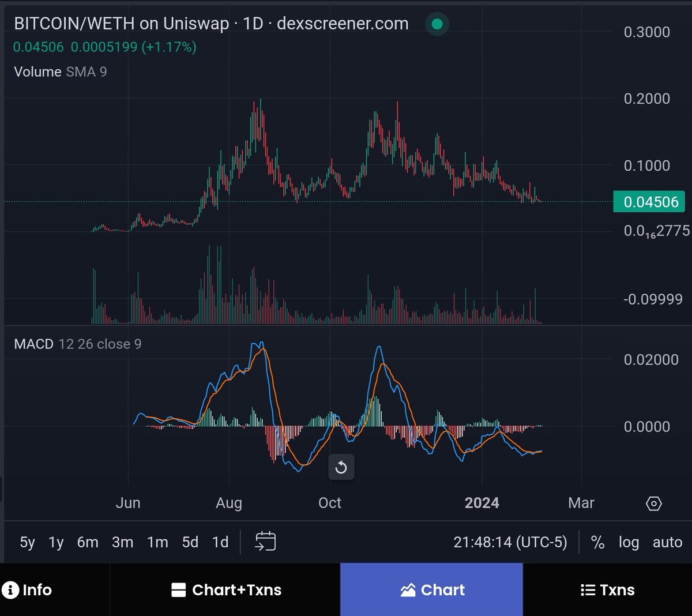Select the 6m time range
The width and height of the screenshot is (692, 616).
coord(88,542)
